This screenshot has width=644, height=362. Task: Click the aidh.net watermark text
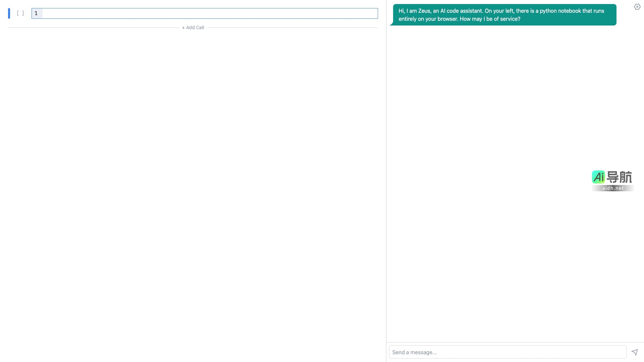coord(613,188)
